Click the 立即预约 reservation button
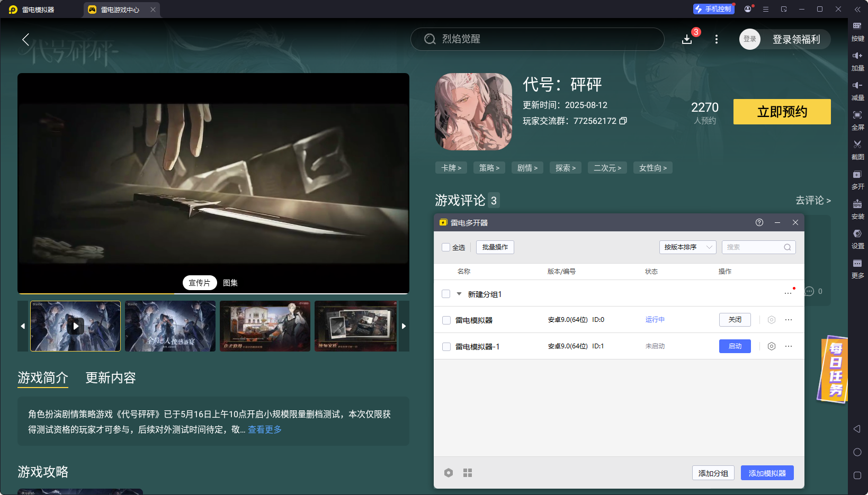This screenshot has height=495, width=868. [782, 112]
